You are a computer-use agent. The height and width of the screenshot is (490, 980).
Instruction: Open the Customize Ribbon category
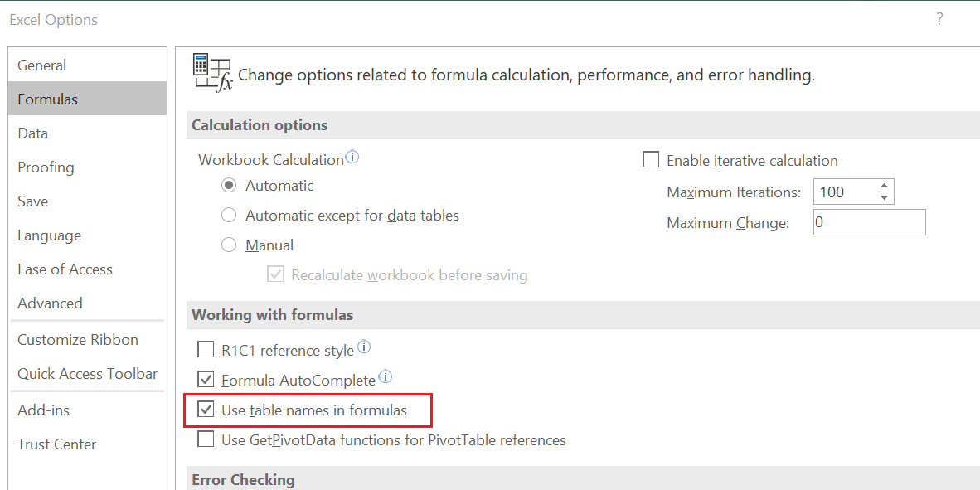click(78, 340)
